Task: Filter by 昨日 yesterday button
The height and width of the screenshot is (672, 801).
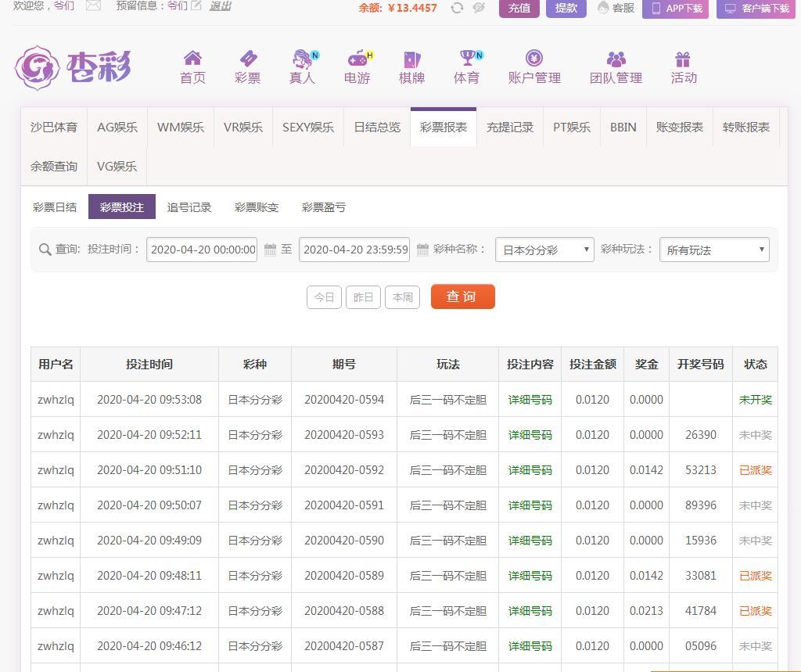Action: coord(363,297)
